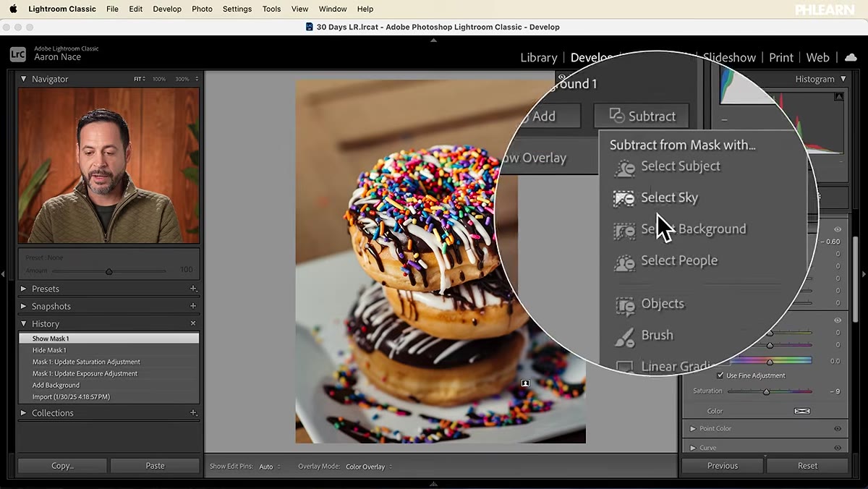Expand the Curve section
868x489 pixels.
tap(693, 448)
